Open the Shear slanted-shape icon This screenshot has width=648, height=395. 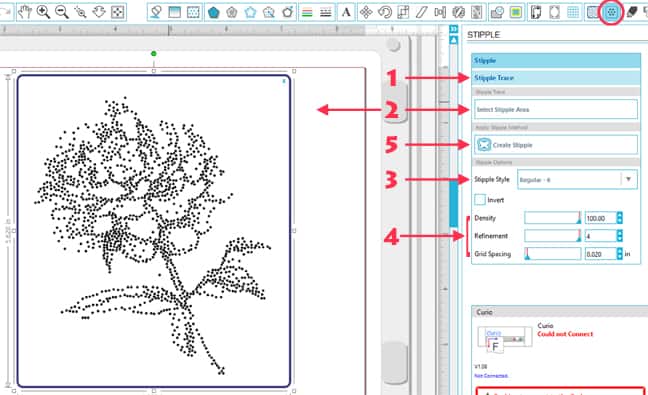[x=422, y=12]
